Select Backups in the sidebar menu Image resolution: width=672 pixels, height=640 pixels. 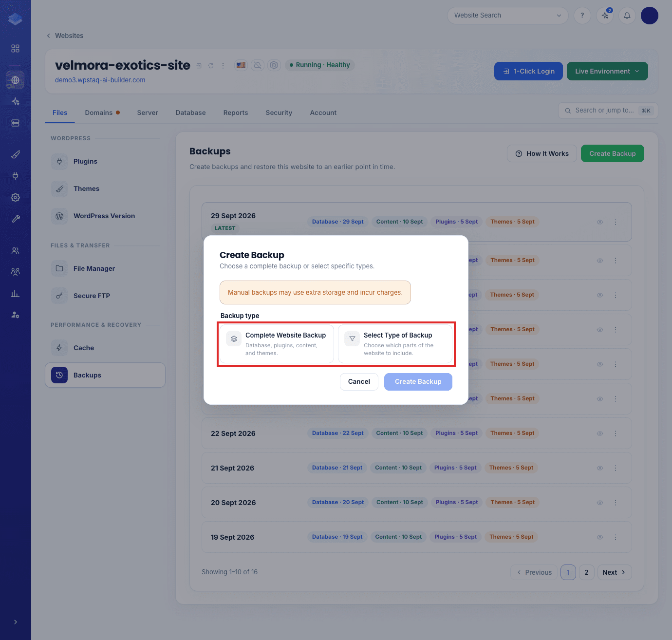(x=105, y=375)
